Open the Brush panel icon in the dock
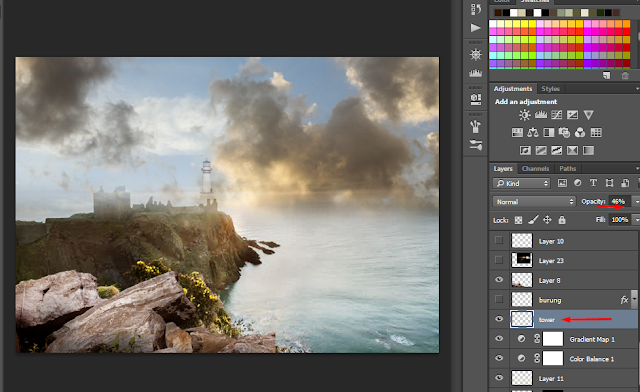Screen dimensions: 640x392 (x=476, y=127)
